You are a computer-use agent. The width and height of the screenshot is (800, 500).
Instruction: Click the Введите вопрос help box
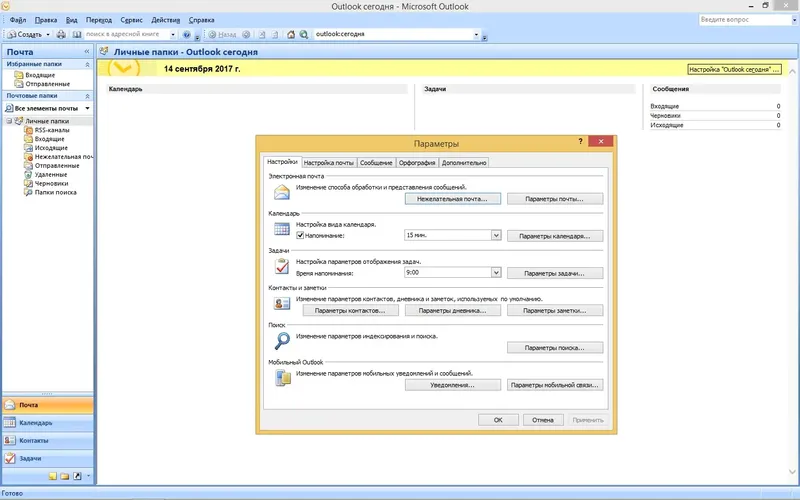tap(745, 20)
